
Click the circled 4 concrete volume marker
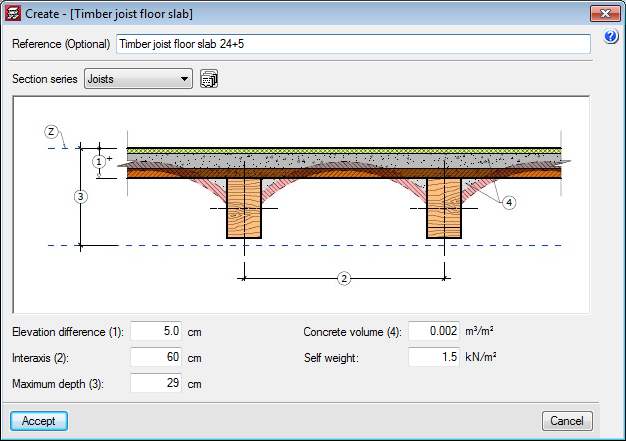[509, 203]
